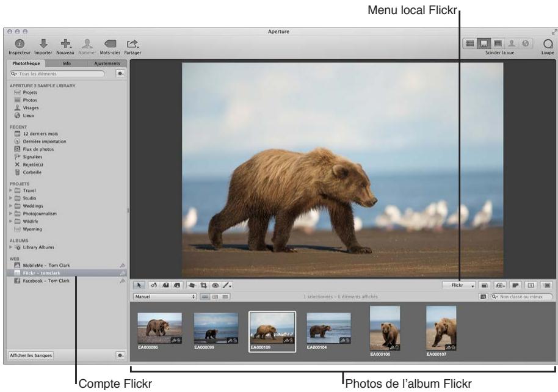This screenshot has height=392, width=558.
Task: Expand the Weddings project folder
Action: pyautogui.click(x=10, y=206)
